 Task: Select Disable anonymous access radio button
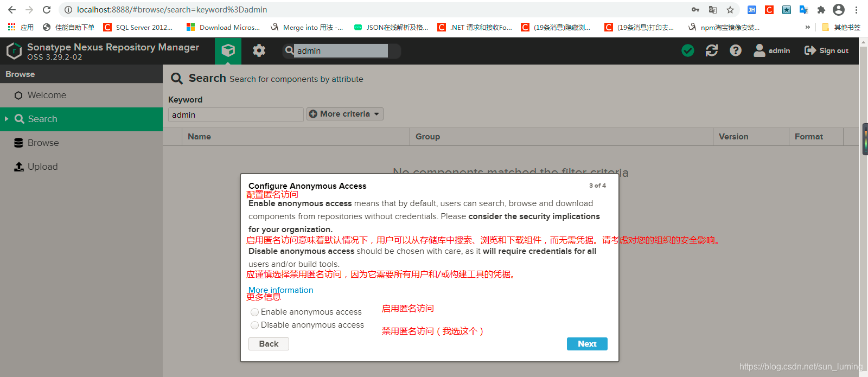tap(255, 325)
